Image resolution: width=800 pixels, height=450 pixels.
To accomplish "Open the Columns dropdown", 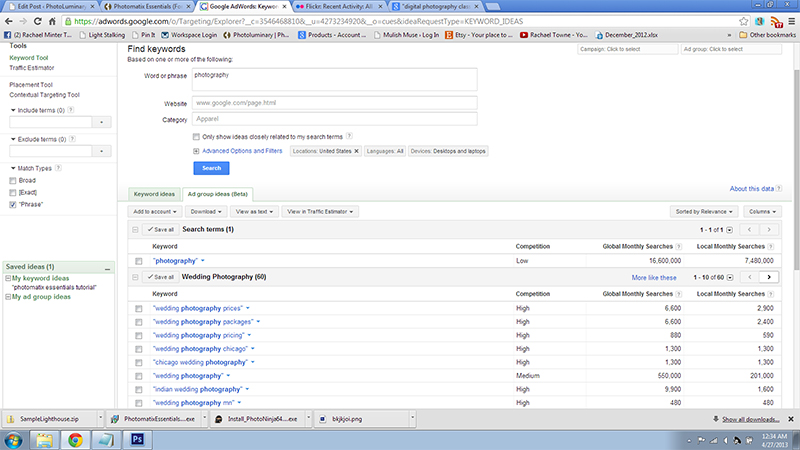I will point(762,212).
